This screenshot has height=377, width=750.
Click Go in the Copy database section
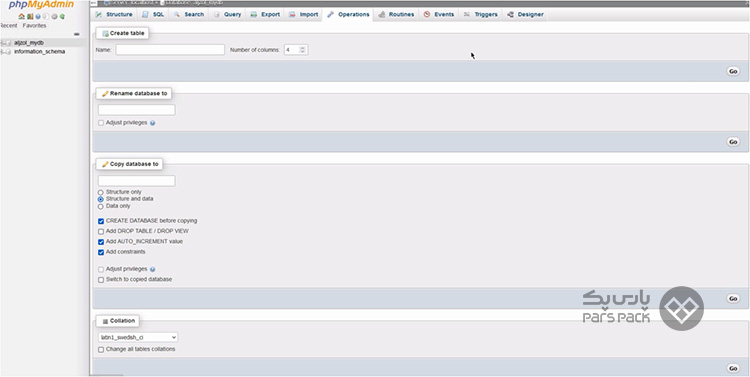pos(733,299)
